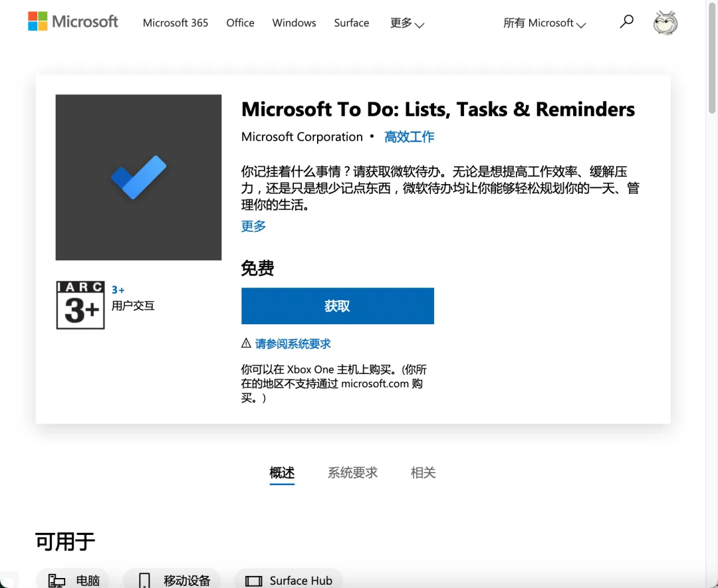Image resolution: width=718 pixels, height=588 pixels.
Task: Expand the 所有 Microsoft dropdown
Action: 544,23
